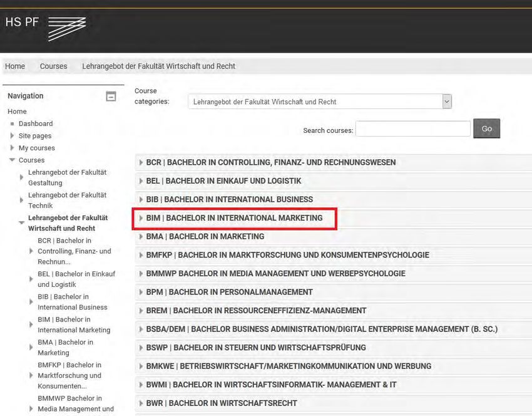The image size is (532, 416).
Task: Expand triangle beside BIM category row
Action: pyautogui.click(x=141, y=218)
